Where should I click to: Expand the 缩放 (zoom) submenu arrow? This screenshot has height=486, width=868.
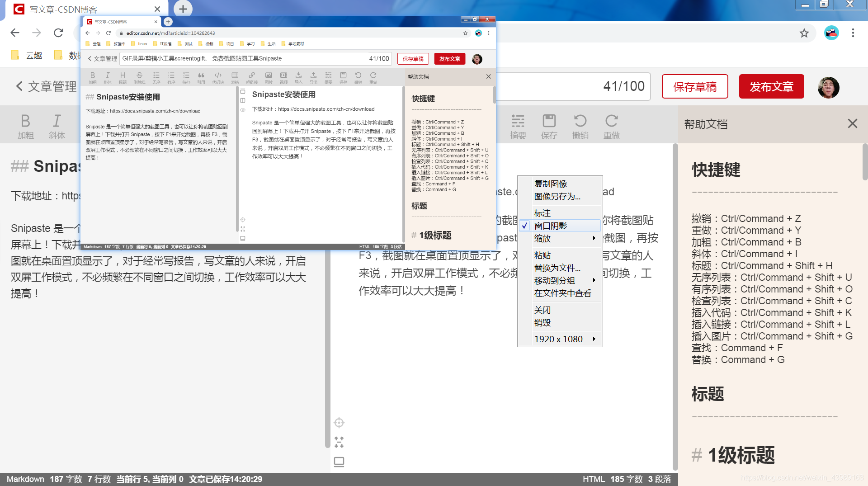(594, 238)
